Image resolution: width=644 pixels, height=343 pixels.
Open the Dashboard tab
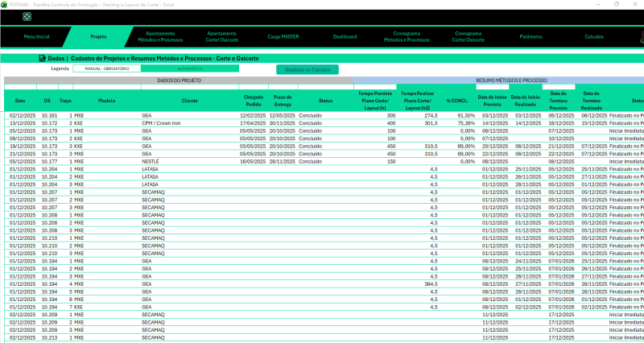pos(345,37)
